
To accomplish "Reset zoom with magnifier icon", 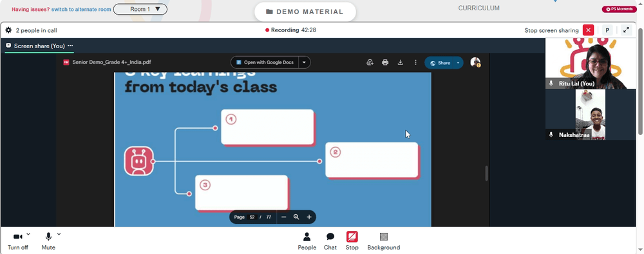I will [x=296, y=217].
